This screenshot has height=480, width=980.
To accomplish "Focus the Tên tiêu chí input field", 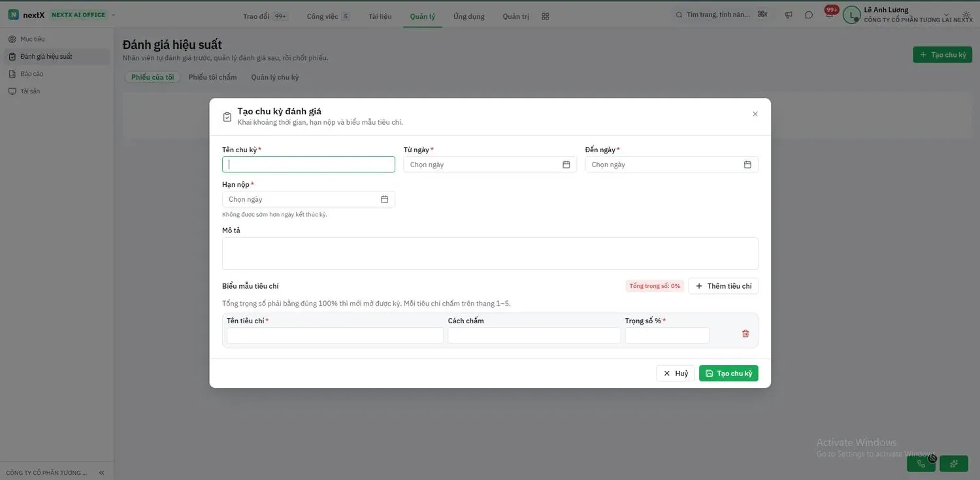I will (x=335, y=336).
